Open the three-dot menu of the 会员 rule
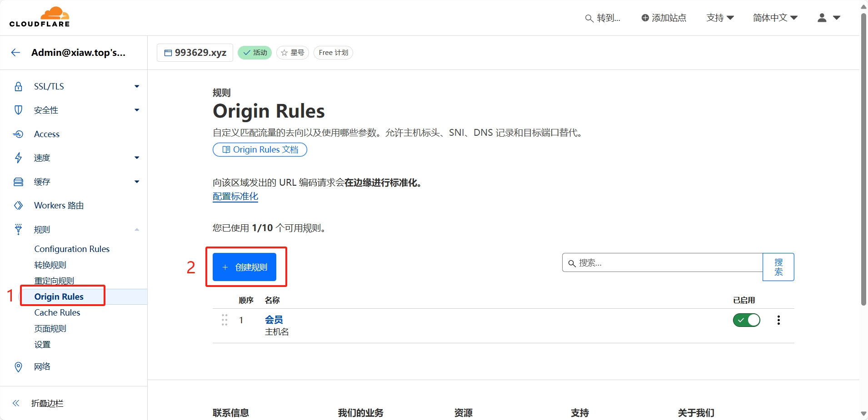Image resolution: width=868 pixels, height=420 pixels. [x=779, y=320]
